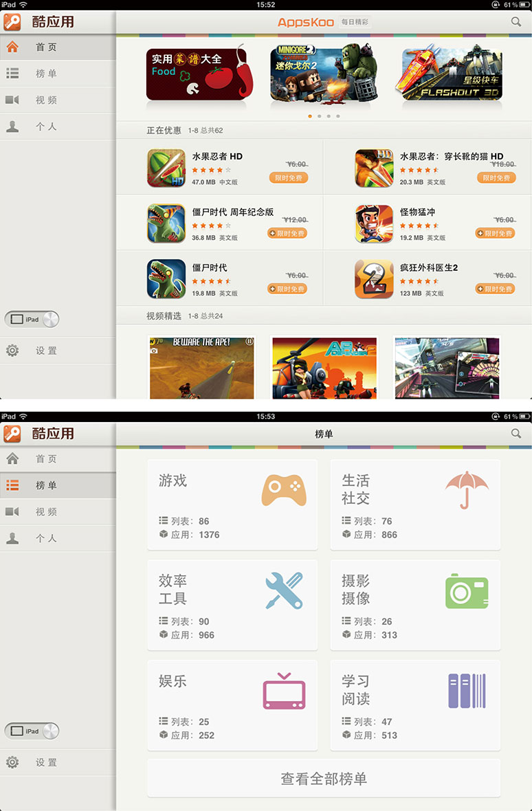Toggle the iPad switch on the AppsKoo home screen
Image resolution: width=532 pixels, height=811 pixels.
click(32, 320)
